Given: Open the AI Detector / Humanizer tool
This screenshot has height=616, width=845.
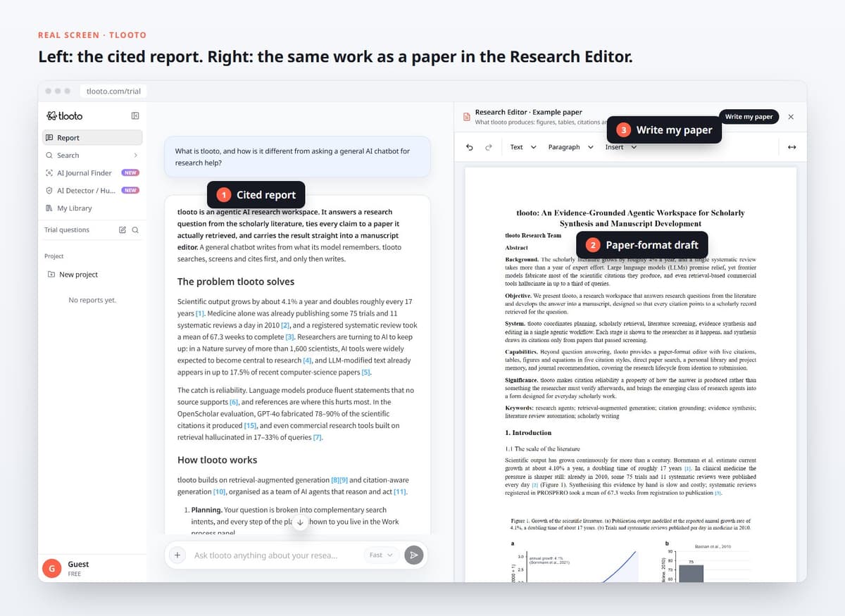Looking at the screenshot, I should (92, 190).
